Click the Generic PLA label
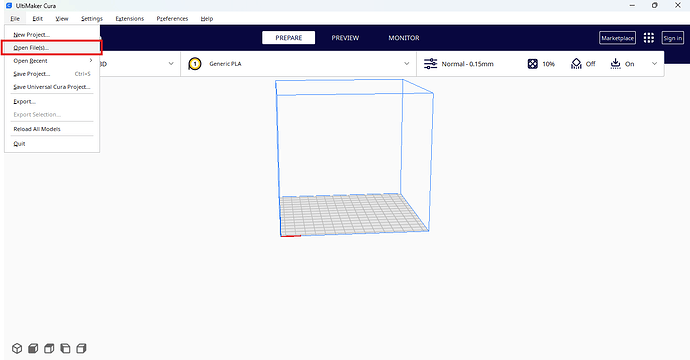This screenshot has height=360, width=690. click(225, 64)
